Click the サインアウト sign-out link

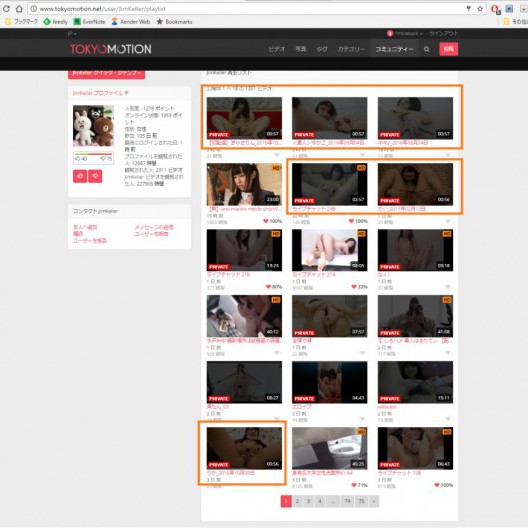tap(443, 33)
